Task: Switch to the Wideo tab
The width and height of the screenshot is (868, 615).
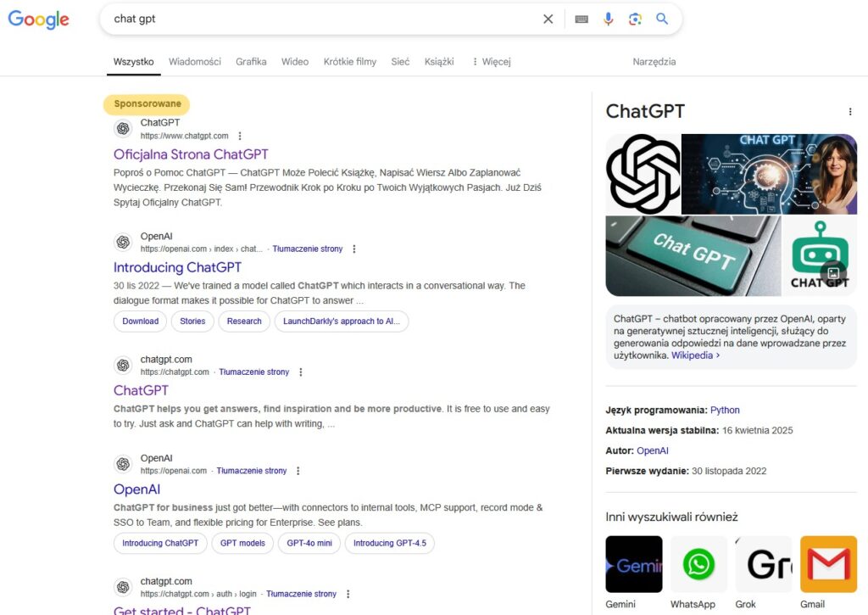Action: (295, 61)
